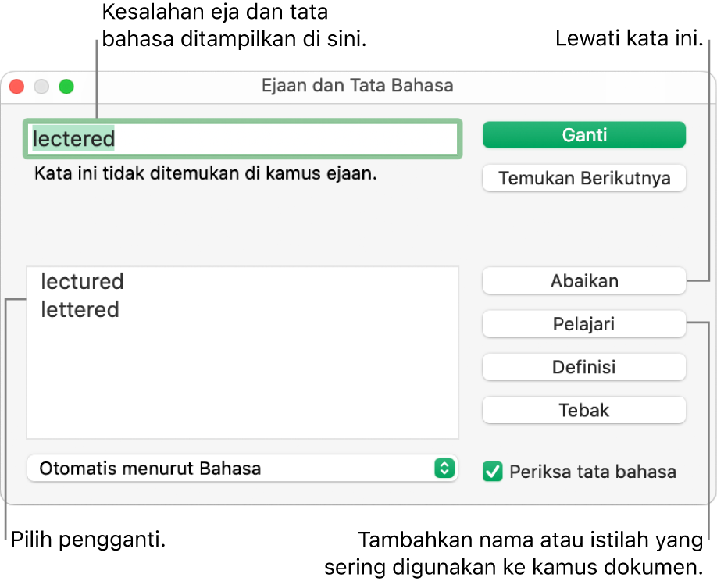
Task: Click the "Kata ini tidak ditemukan" message text
Action: coord(205,173)
